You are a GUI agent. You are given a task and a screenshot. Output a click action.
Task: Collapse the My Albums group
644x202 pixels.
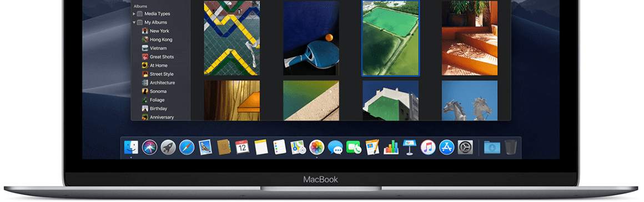click(134, 22)
